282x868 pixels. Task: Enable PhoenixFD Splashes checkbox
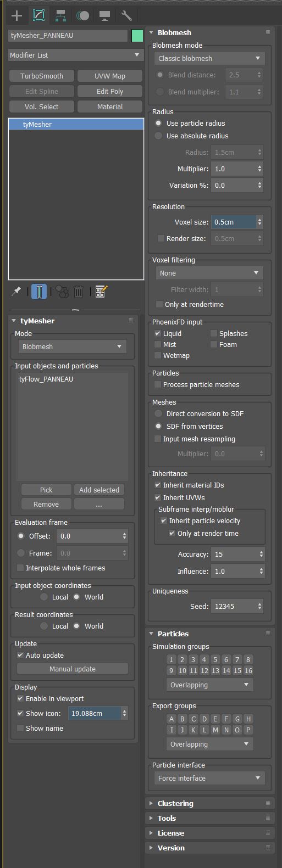coord(214,333)
